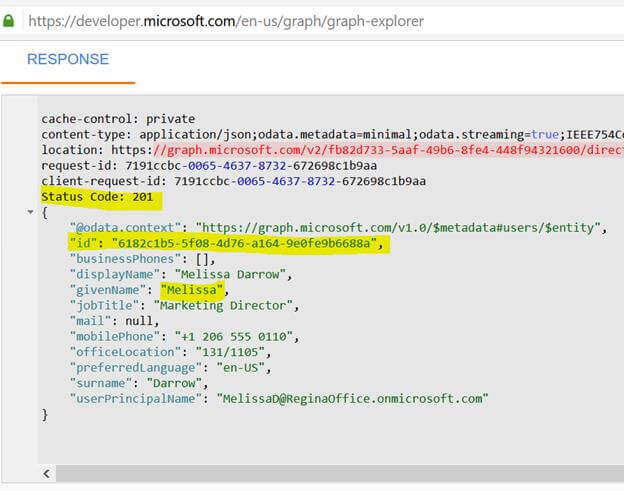Click the horizontal scrollbar track
624x491 pixels.
[x=339, y=473]
